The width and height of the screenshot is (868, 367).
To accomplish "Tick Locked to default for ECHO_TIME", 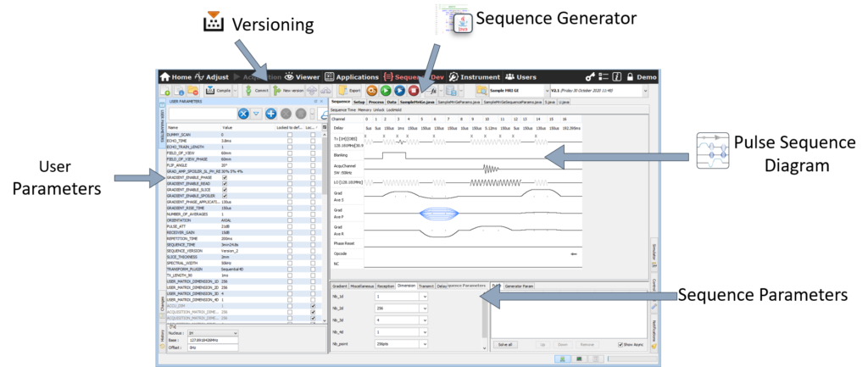I will pos(290,142).
